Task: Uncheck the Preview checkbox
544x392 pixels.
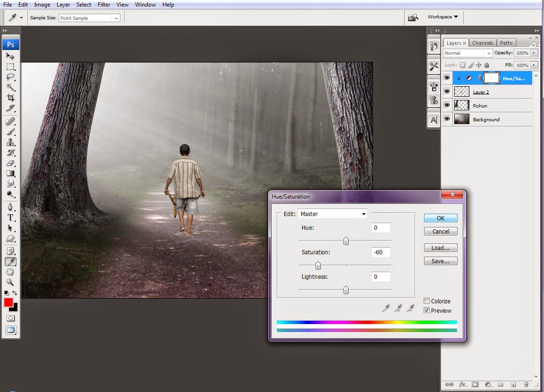Action: coord(427,310)
